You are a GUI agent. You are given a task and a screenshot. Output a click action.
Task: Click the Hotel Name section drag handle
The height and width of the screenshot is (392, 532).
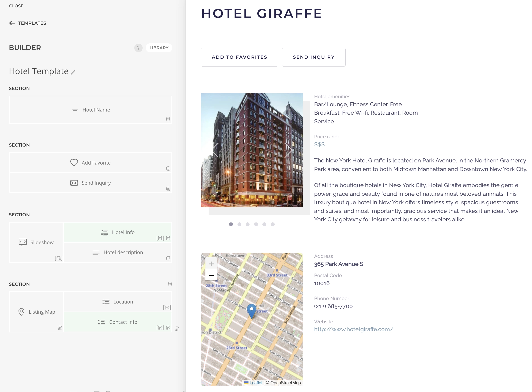75,109
